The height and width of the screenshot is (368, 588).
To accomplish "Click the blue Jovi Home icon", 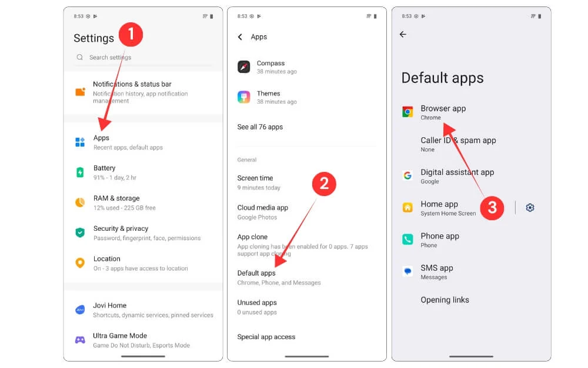I will 80,310.
